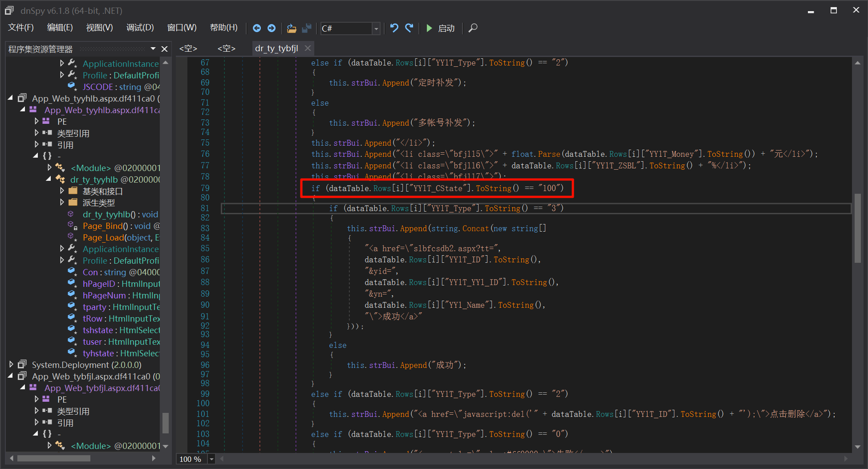Expand the 基类和接口 folder

(62, 191)
